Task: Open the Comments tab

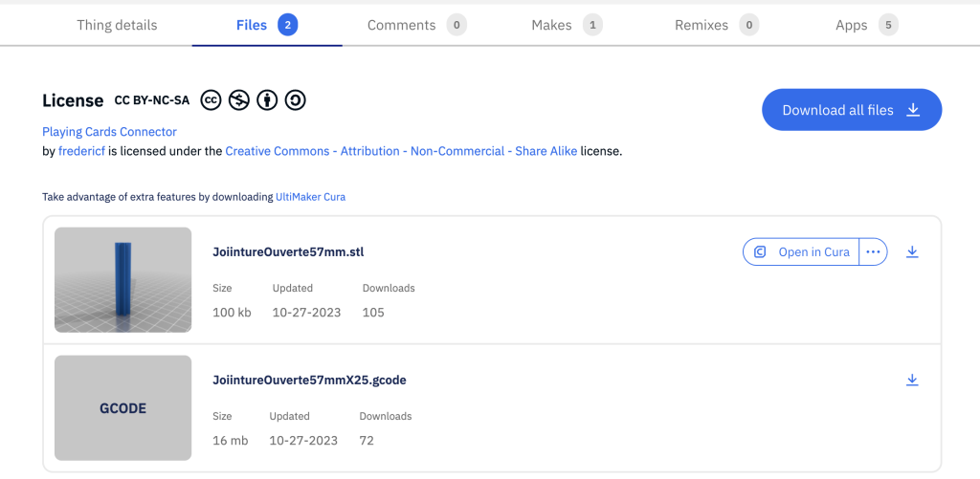Action: pos(417,25)
